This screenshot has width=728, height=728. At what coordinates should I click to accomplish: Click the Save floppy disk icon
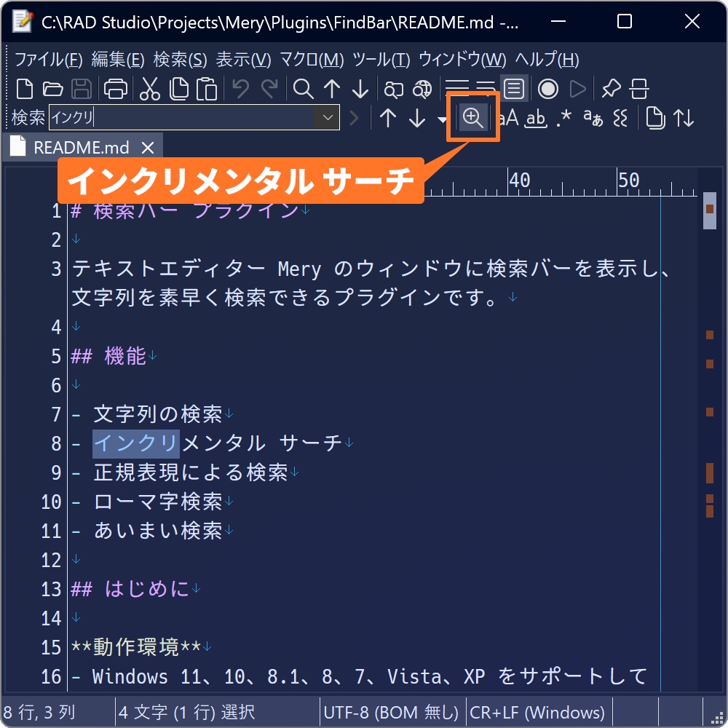(82, 89)
